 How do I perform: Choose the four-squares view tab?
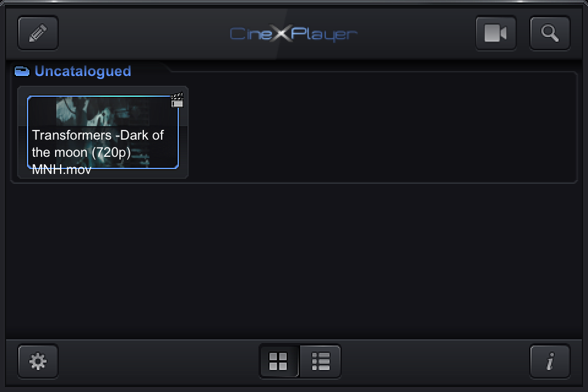(x=278, y=361)
